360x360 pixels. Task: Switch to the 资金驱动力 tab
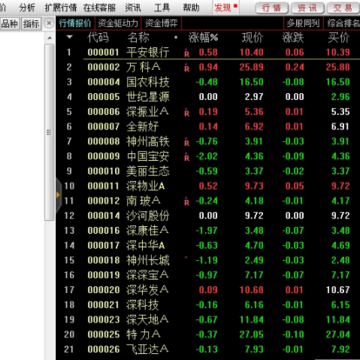tap(118, 23)
